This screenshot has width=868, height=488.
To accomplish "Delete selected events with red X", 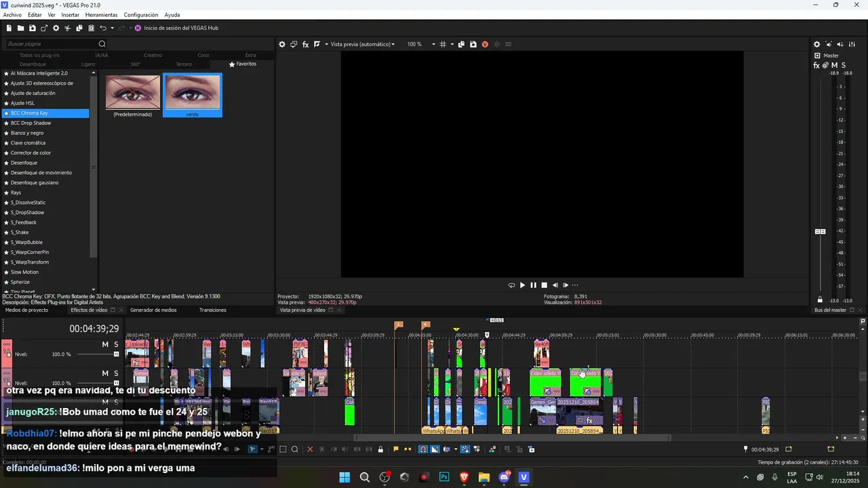I will (x=310, y=449).
